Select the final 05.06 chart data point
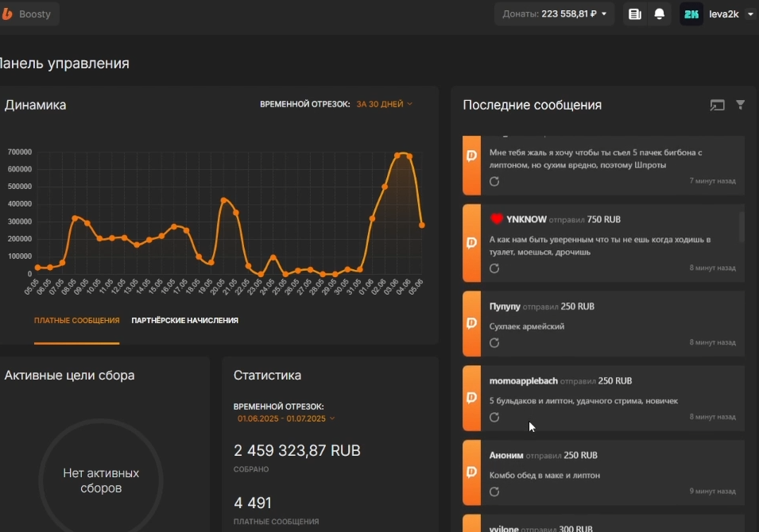The height and width of the screenshot is (532, 759). (421, 226)
